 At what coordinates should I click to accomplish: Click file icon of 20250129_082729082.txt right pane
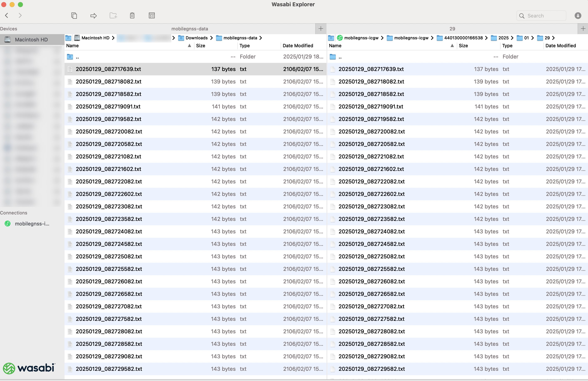point(333,357)
